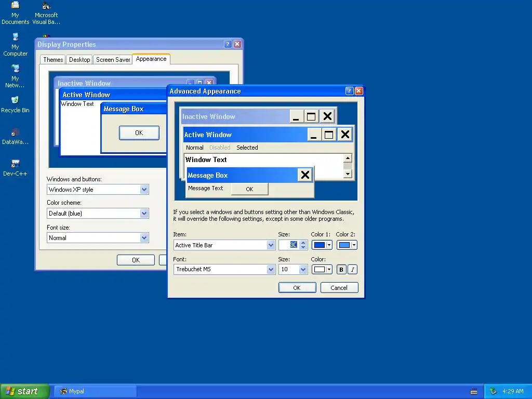Click Window Text in advanced preview
This screenshot has width=532, height=399.
tap(206, 159)
